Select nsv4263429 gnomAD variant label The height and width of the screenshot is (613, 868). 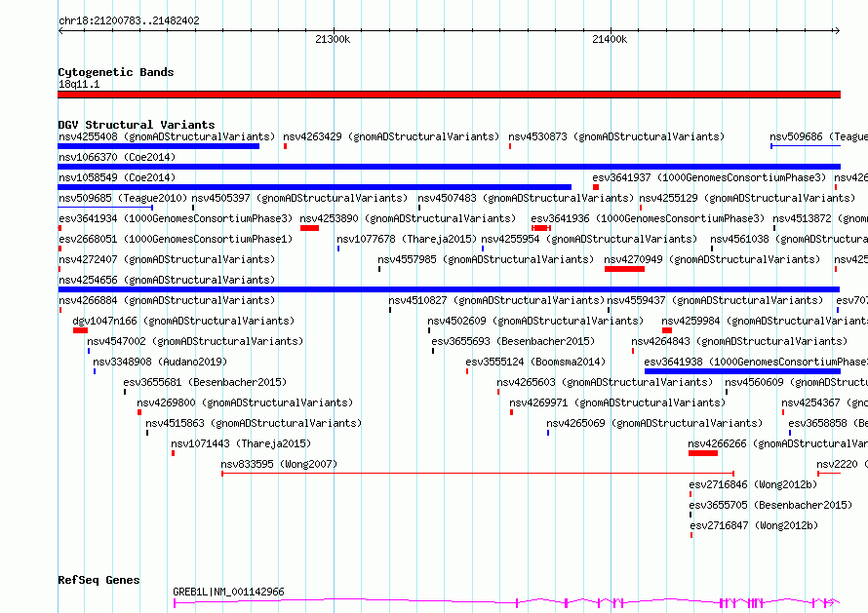point(391,136)
